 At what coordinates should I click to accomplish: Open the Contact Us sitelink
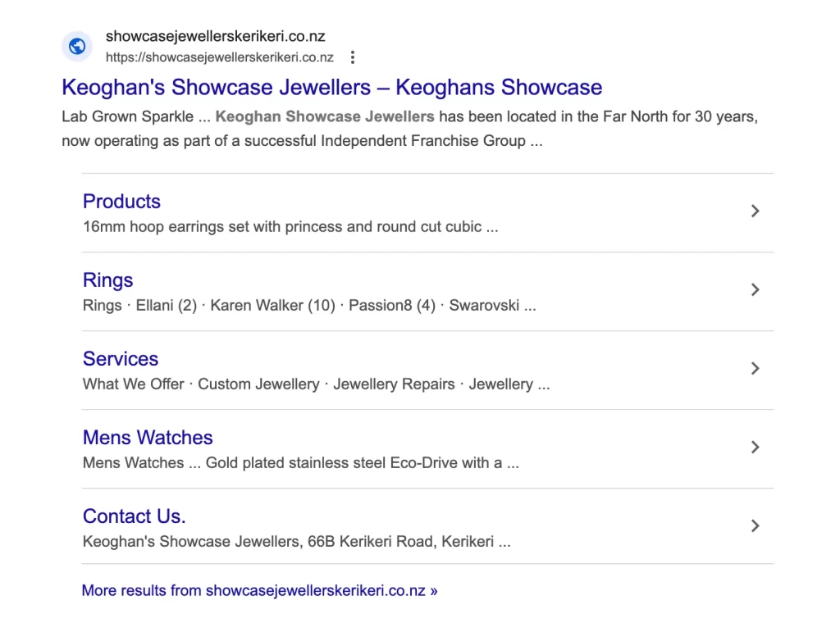[134, 516]
